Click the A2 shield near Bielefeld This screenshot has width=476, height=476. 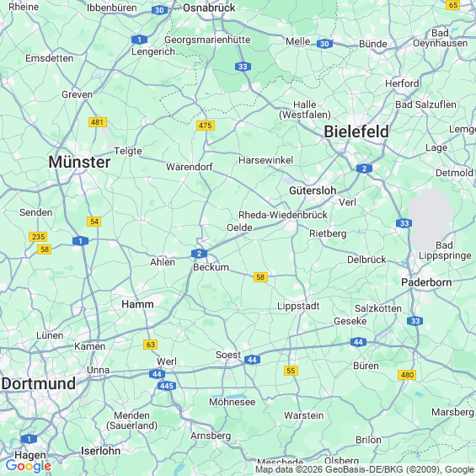tap(364, 168)
